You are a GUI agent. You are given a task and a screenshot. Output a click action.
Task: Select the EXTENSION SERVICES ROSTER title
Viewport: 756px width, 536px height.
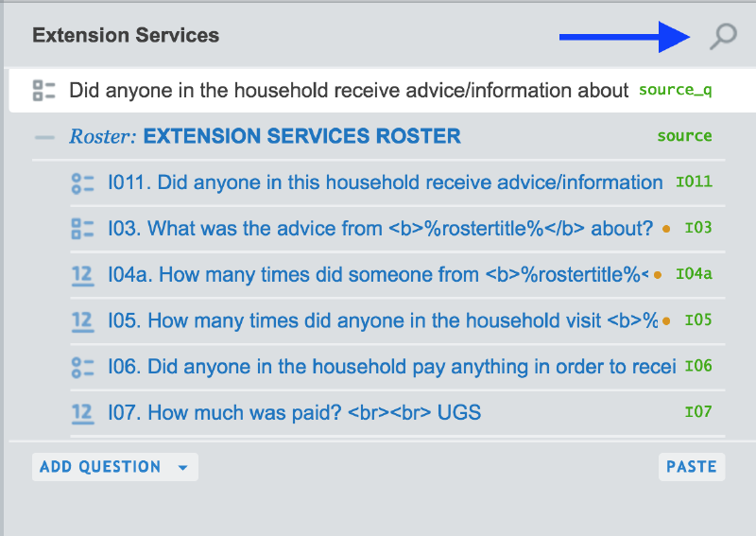[x=301, y=136]
